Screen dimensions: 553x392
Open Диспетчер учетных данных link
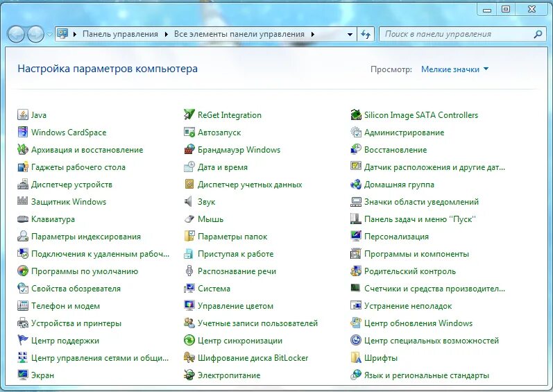[x=250, y=185]
